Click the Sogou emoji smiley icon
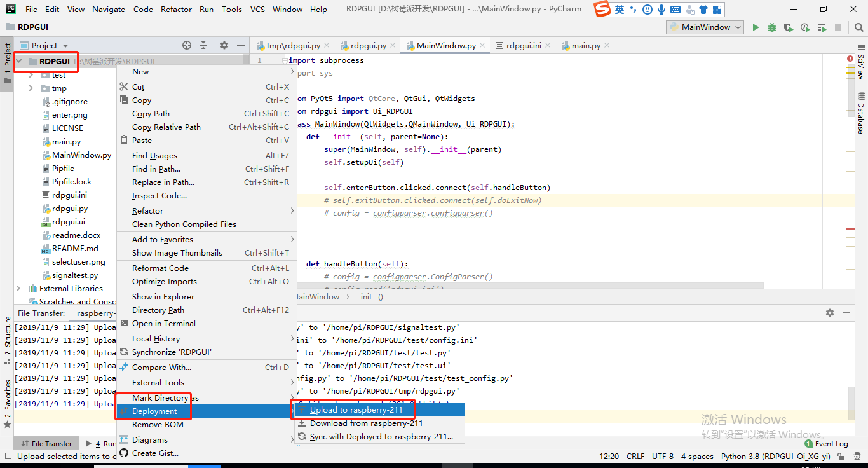868x468 pixels. tap(648, 10)
